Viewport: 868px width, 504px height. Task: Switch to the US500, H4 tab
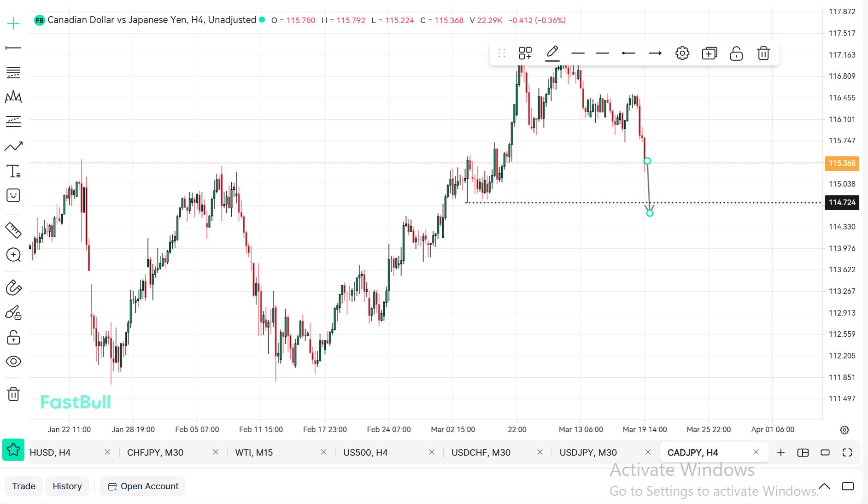click(365, 452)
